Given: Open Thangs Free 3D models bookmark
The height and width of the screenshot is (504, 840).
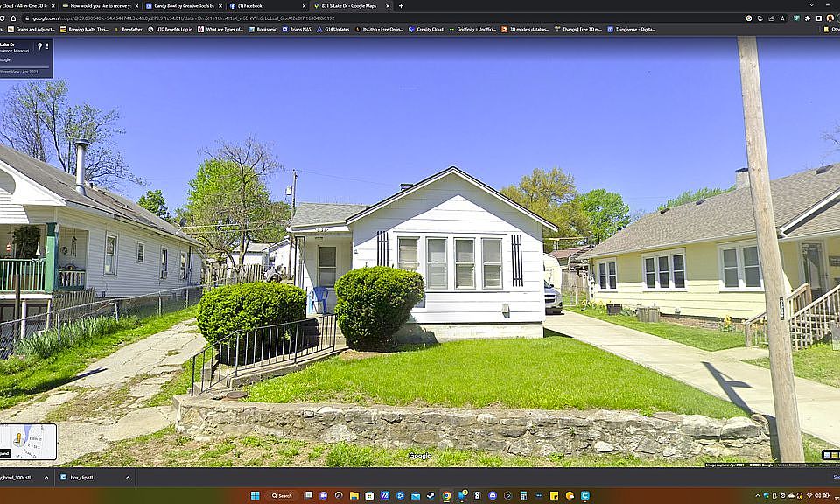Looking at the screenshot, I should click(578, 30).
